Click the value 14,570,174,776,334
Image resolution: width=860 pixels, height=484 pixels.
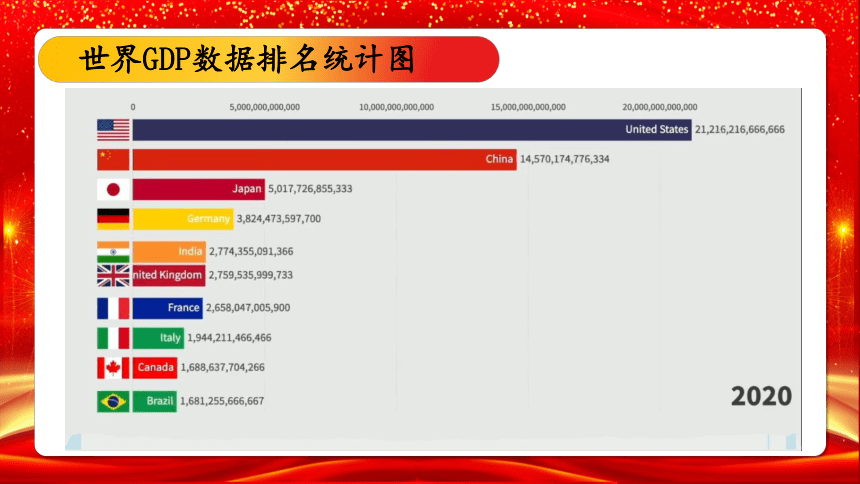tap(565, 159)
